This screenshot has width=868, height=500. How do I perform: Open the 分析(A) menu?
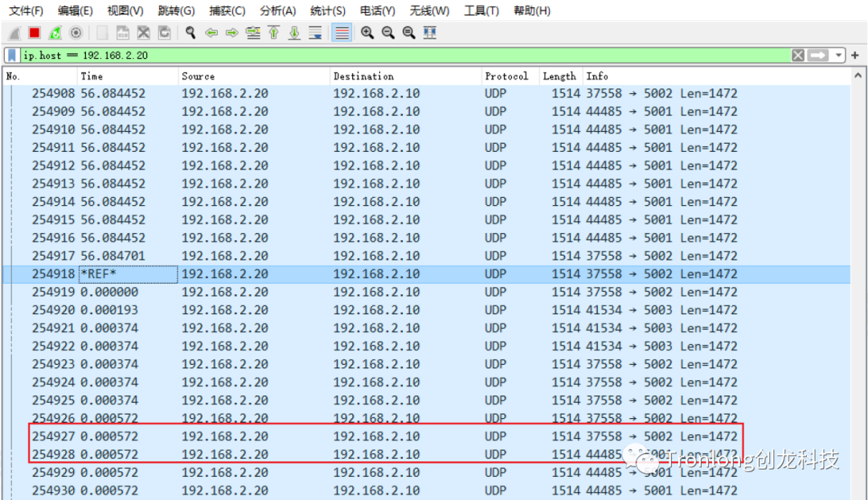click(278, 10)
